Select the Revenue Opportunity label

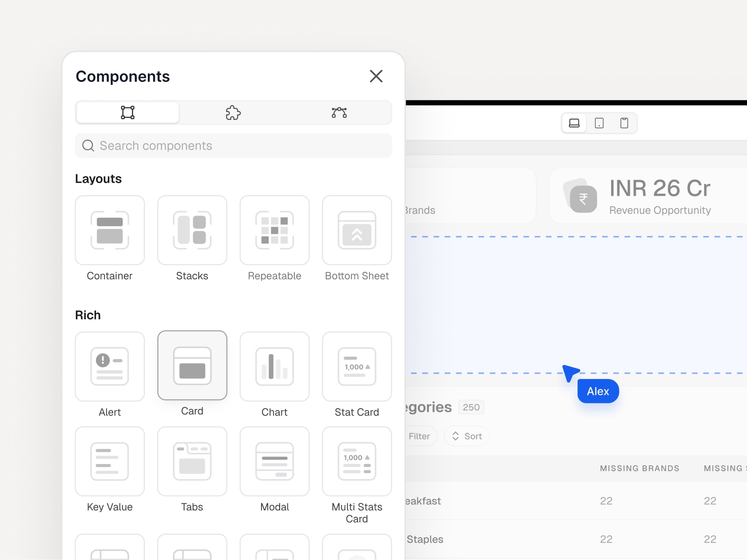click(x=660, y=210)
